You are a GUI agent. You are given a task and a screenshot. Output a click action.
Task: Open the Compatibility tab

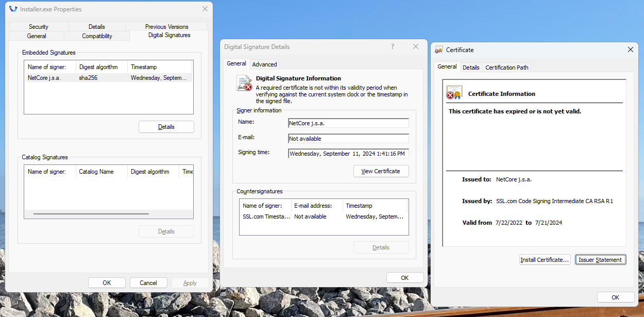97,36
